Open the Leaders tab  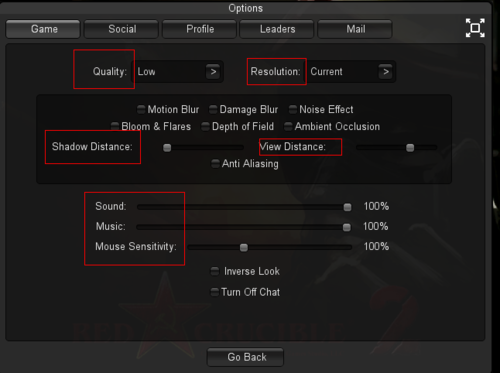click(277, 29)
